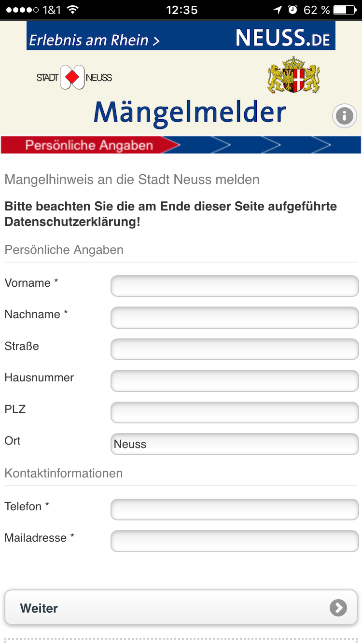Edit the Ort field containing Neuss
This screenshot has height=644, width=362.
(x=235, y=444)
